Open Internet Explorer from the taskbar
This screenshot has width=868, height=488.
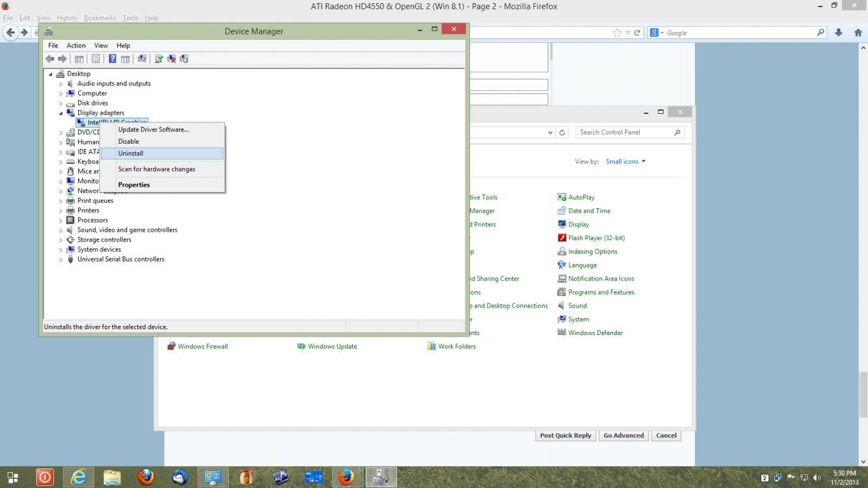point(79,478)
